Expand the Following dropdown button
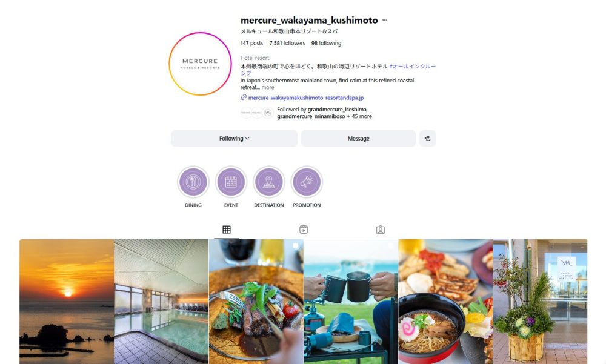606x364 pixels. (234, 138)
